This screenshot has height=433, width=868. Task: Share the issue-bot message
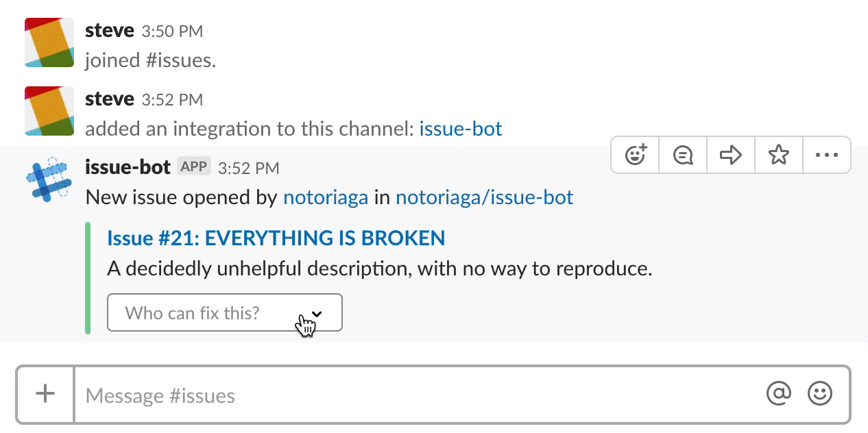[731, 156]
